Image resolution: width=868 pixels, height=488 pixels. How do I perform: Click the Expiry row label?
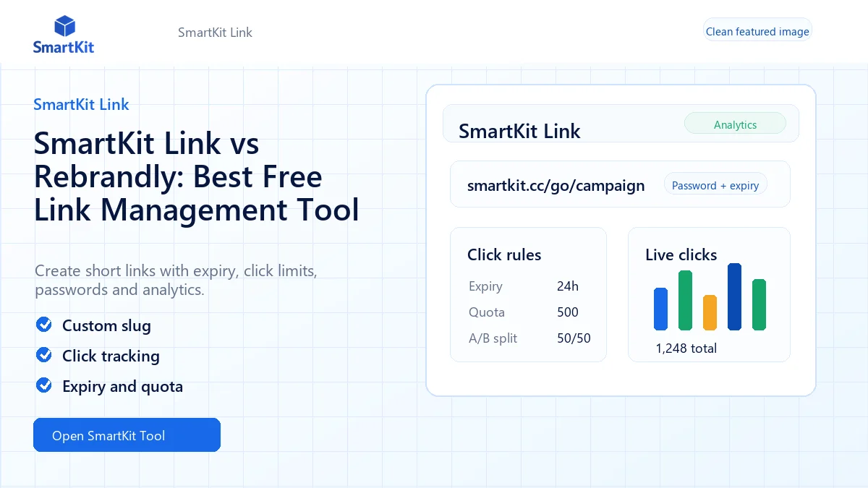click(485, 286)
